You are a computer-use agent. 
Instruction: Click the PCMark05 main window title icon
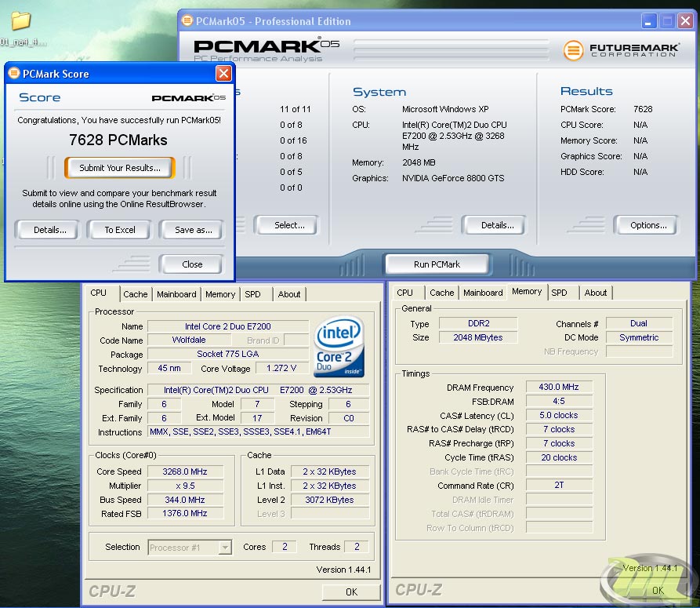(187, 20)
